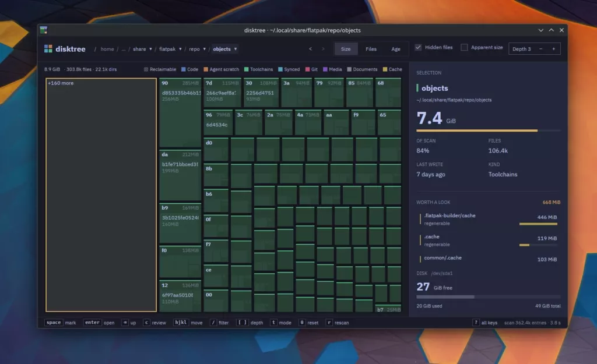Click the enter key open hint
Viewport: 597px width, 364px height.
(x=99, y=323)
